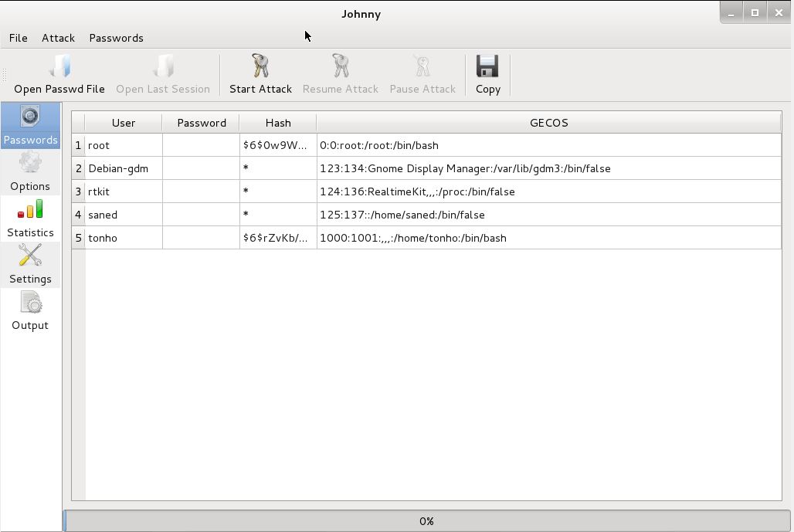Click the $6$0w9W... hash cell
Screen dimensions: 794x532
[278, 145]
